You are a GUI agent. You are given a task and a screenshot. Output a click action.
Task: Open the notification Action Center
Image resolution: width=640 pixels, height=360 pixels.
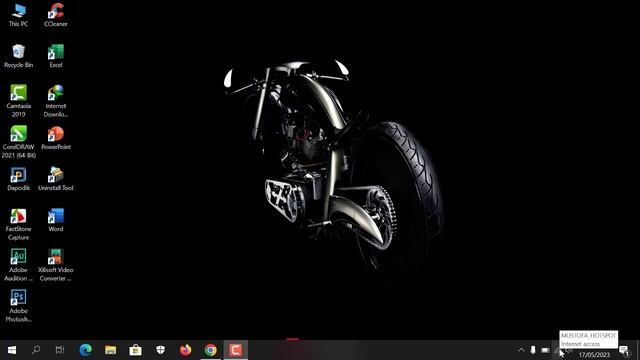point(624,350)
